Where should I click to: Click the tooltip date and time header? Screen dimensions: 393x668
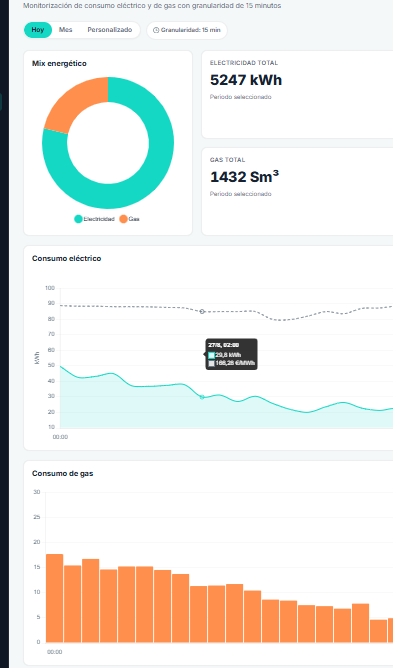(223, 346)
